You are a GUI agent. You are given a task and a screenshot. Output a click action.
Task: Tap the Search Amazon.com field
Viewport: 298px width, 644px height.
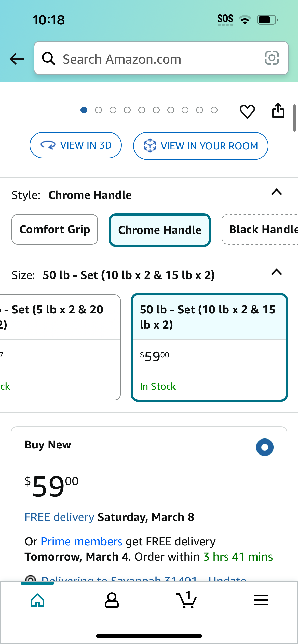[161, 58]
